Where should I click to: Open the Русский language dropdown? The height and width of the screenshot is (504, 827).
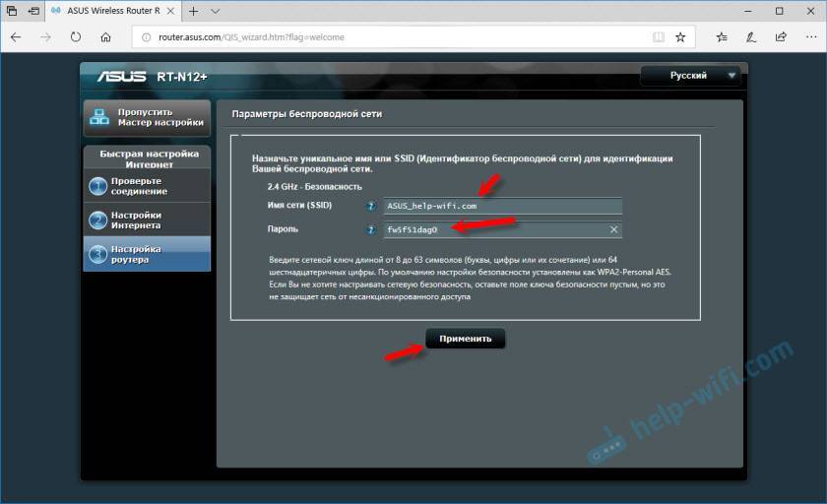tap(692, 75)
